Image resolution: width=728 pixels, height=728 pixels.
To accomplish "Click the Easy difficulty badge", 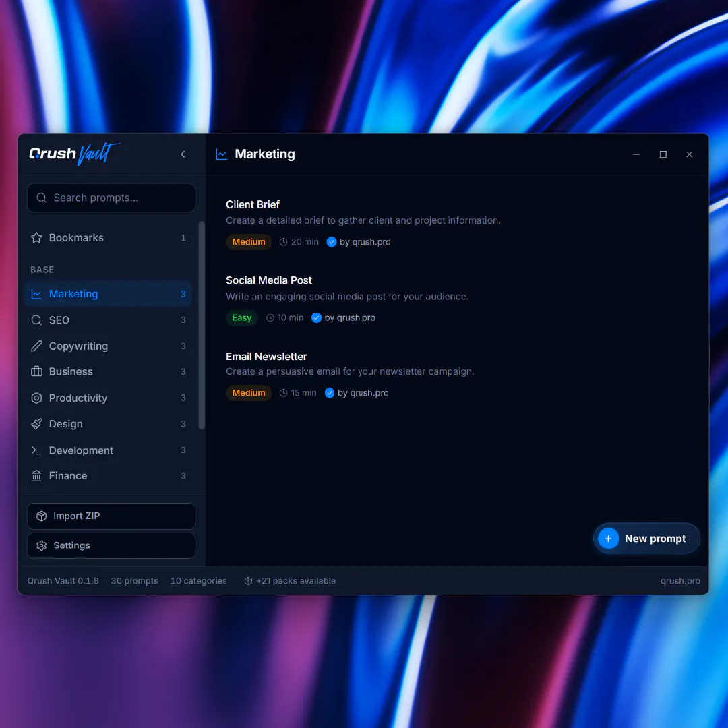I will tap(241, 317).
